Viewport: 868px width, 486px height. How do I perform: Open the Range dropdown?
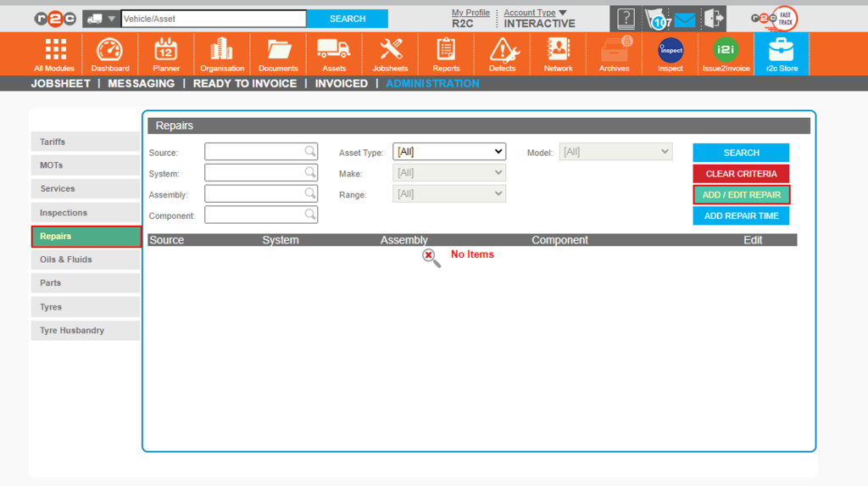click(449, 194)
